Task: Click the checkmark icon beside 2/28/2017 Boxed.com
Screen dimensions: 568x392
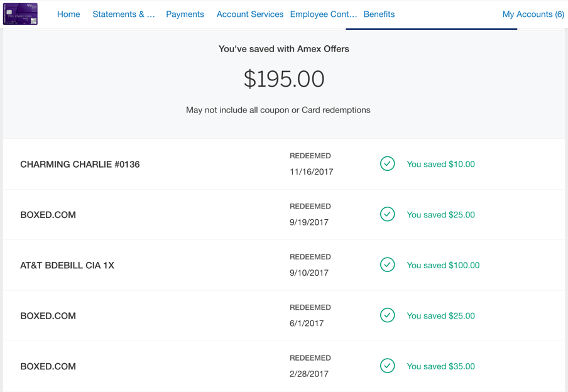Action: click(x=387, y=366)
